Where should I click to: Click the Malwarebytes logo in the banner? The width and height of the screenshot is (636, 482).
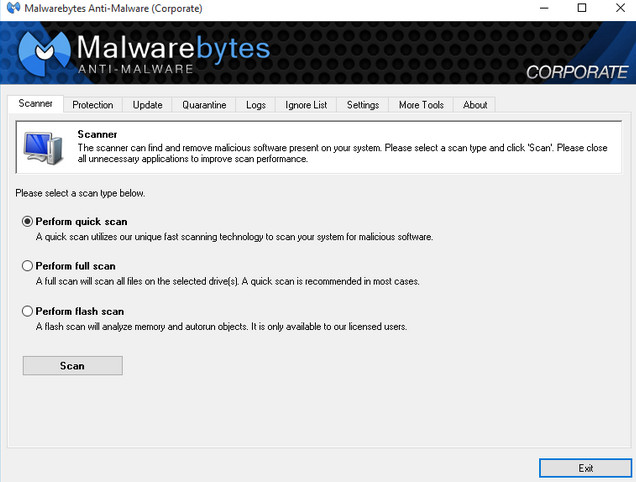(44, 53)
